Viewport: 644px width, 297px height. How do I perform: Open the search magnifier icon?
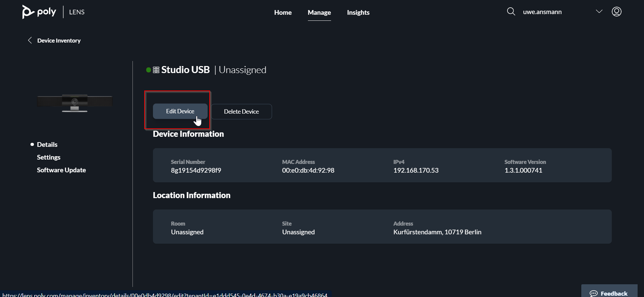pos(511,12)
